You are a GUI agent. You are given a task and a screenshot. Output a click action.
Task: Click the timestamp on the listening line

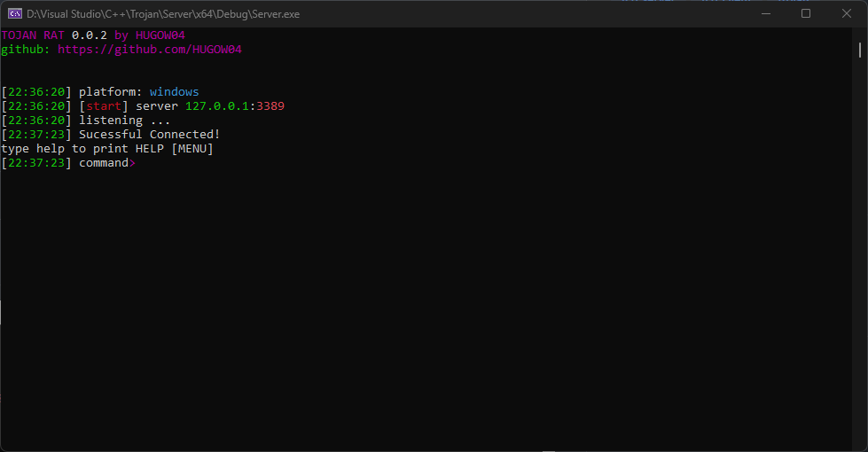36,121
